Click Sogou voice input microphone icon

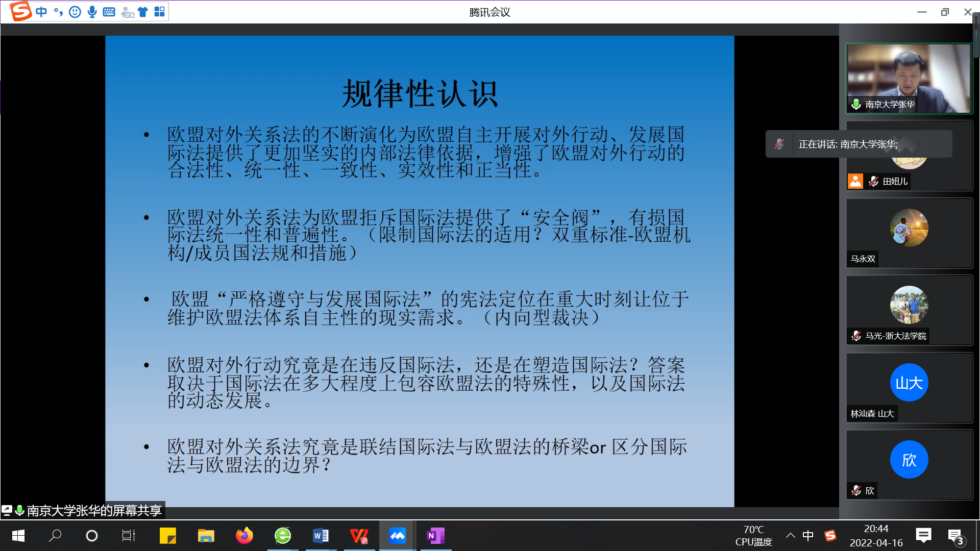(92, 11)
